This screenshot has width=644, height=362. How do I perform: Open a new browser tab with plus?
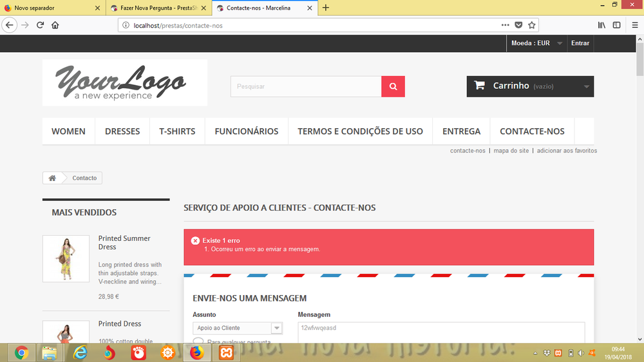[326, 8]
